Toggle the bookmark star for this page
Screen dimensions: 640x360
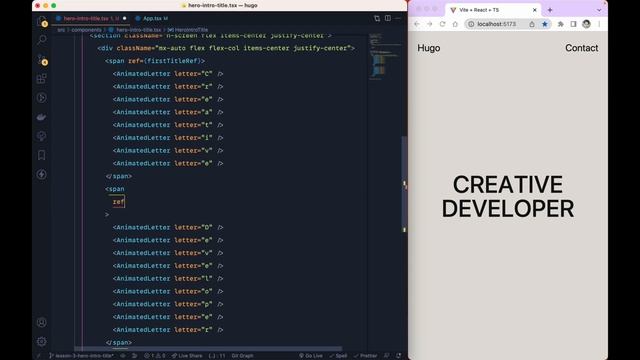545,24
